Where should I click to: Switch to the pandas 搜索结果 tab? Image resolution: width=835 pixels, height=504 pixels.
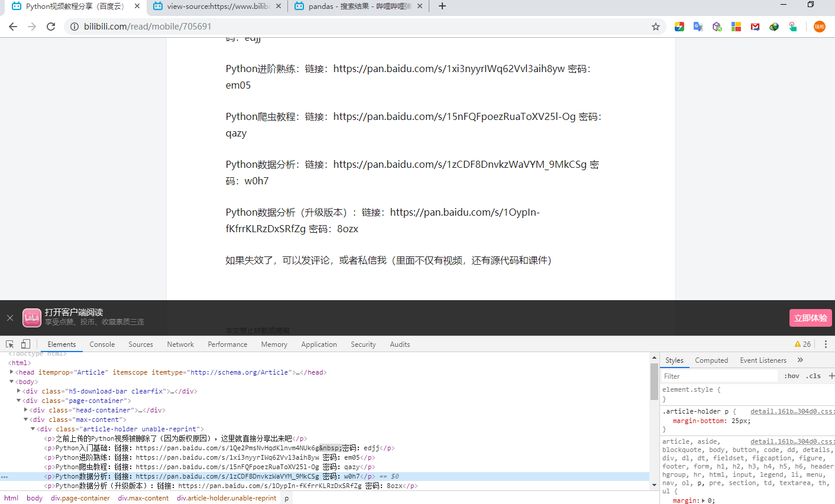[x=359, y=6]
